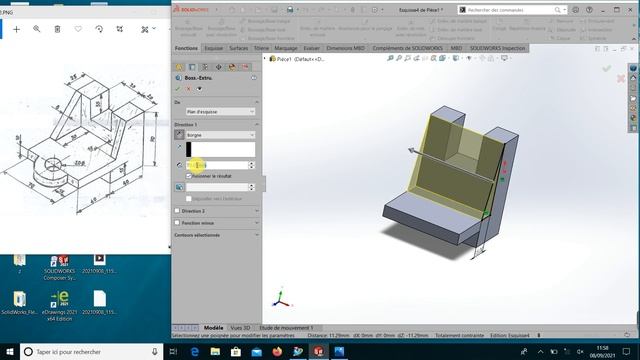
Task: Open the Windows Start menu
Action: pyautogui.click(x=10, y=351)
